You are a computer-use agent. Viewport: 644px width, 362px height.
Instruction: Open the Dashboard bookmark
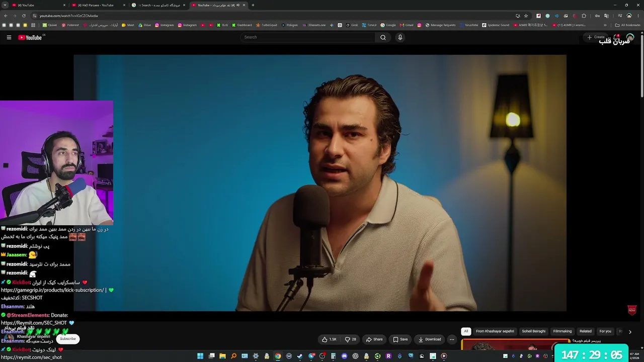(x=242, y=25)
